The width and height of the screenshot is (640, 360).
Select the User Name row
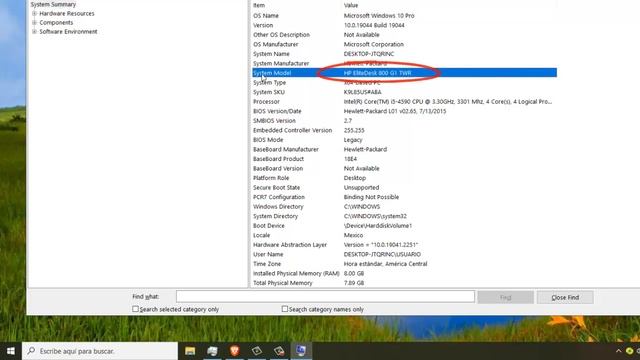click(x=404, y=254)
